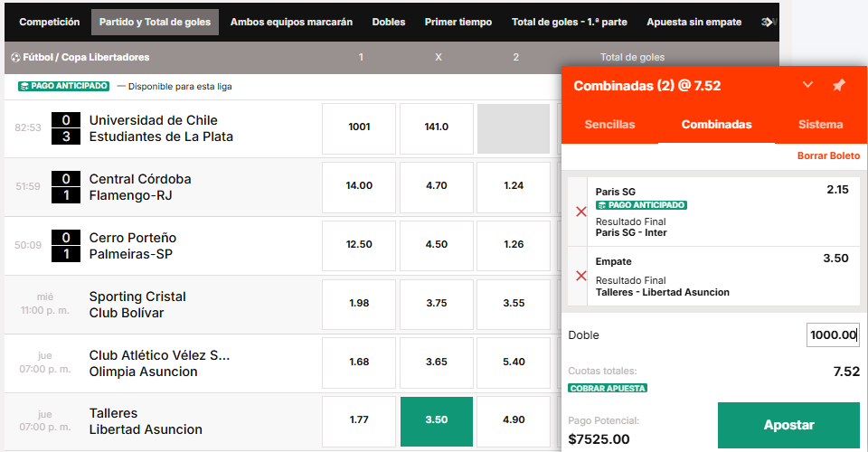Screen dimensions: 868x452
Task: Collapse the Combinadas bet slip
Action: pyautogui.click(x=807, y=86)
